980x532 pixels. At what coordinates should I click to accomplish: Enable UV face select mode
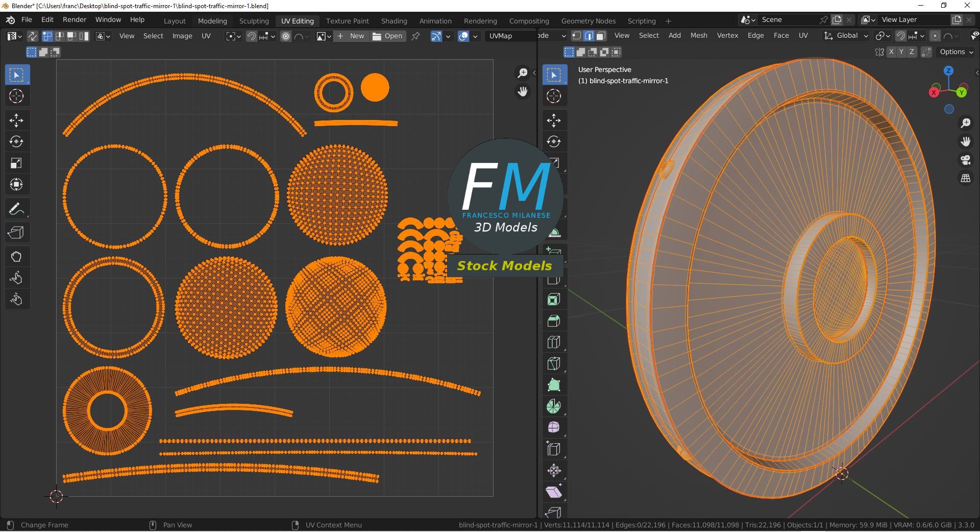(x=71, y=36)
